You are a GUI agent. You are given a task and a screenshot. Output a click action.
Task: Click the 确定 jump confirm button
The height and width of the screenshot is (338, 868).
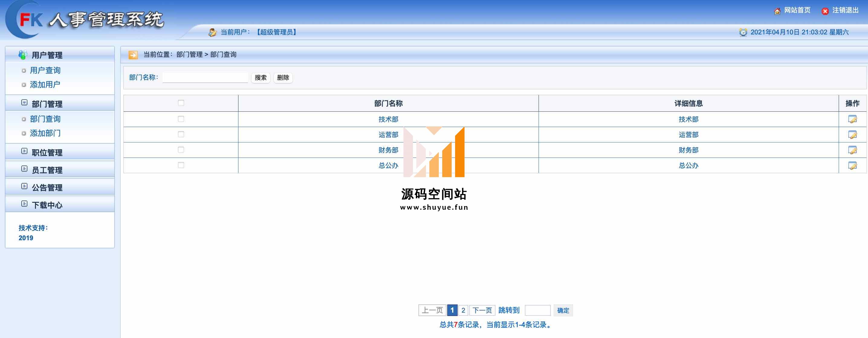tap(563, 311)
